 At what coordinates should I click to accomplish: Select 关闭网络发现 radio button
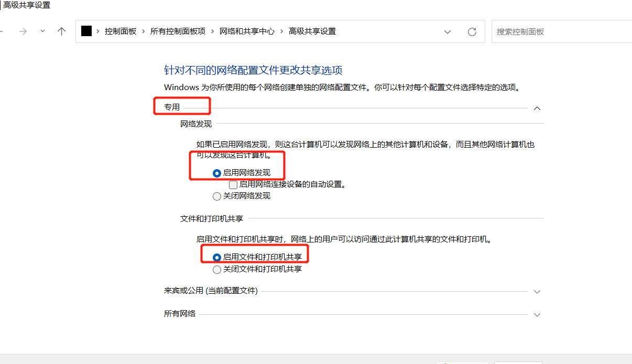tap(217, 196)
